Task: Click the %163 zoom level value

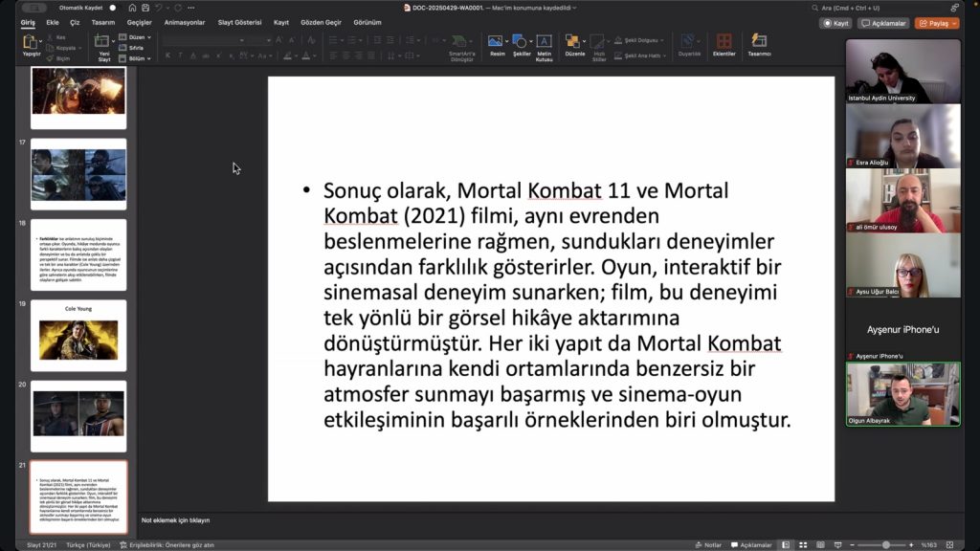Action: [x=928, y=545]
